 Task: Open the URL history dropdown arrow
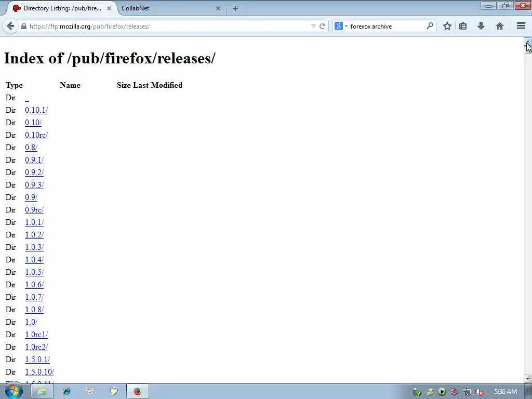coord(313,26)
